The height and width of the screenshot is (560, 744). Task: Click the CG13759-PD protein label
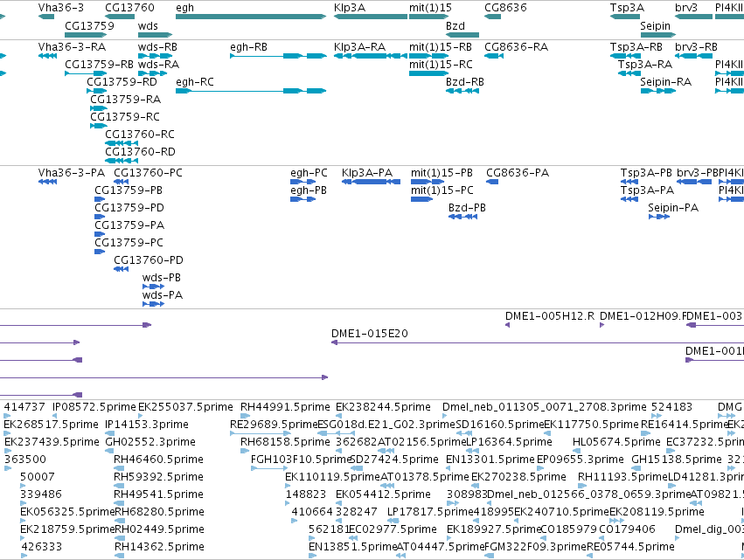[129, 208]
